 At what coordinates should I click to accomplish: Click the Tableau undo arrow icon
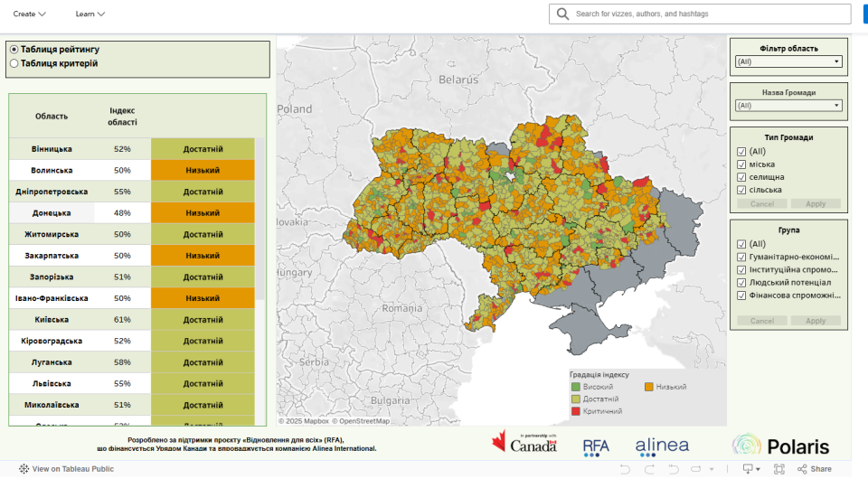click(625, 469)
